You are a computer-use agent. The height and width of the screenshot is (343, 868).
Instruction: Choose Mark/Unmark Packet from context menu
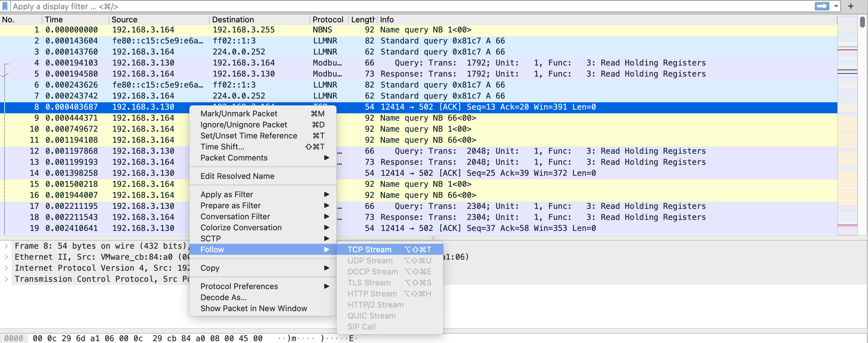238,113
